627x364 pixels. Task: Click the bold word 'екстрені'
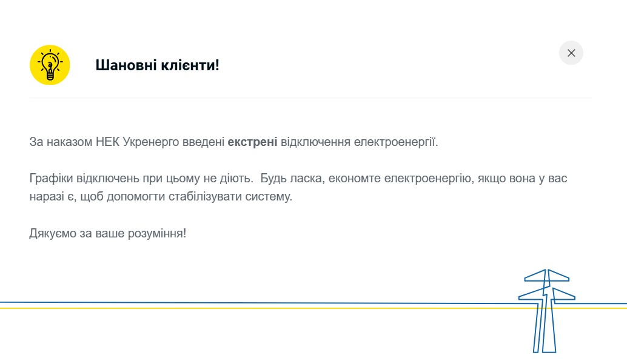252,142
